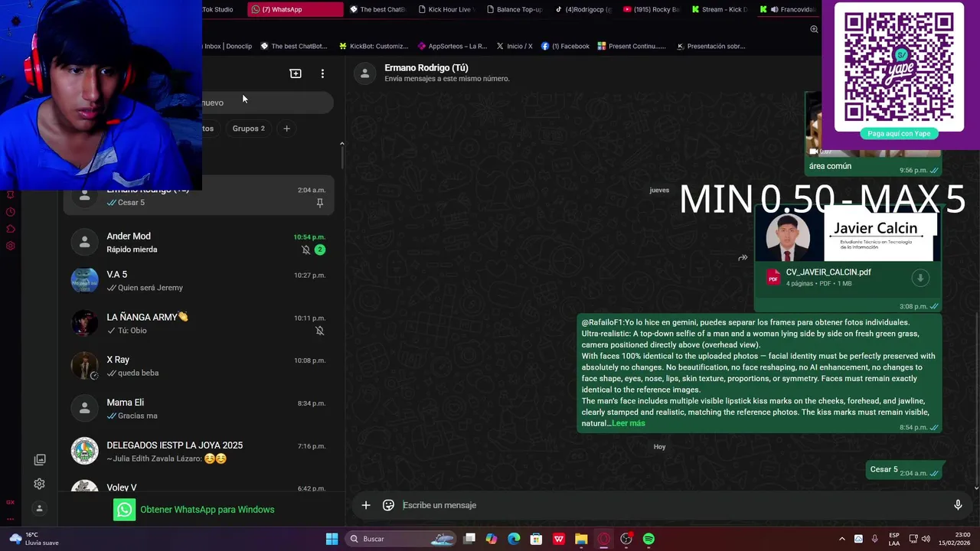Open the profile avatar icon in sidebar
This screenshot has height=551, width=980.
click(39, 508)
